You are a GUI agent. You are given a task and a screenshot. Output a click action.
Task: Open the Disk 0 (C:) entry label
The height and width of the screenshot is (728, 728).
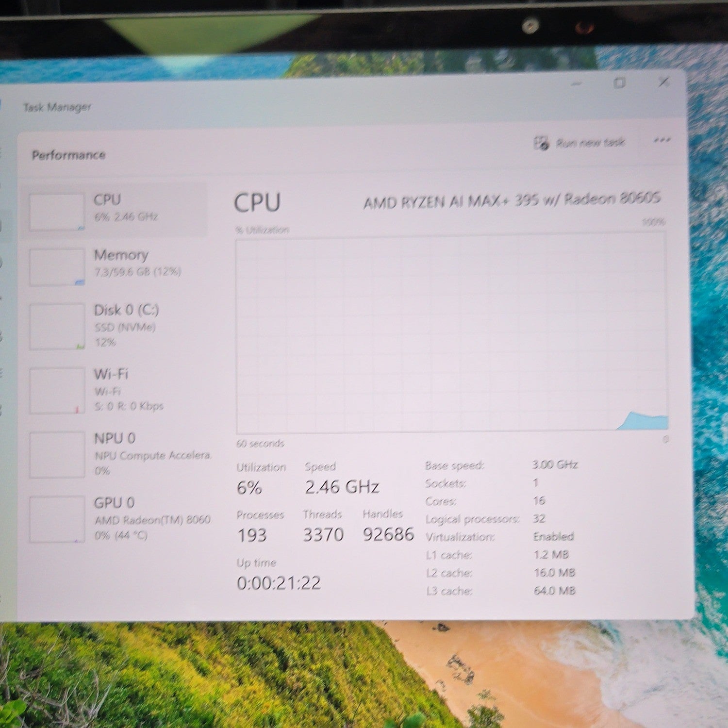coord(126,310)
